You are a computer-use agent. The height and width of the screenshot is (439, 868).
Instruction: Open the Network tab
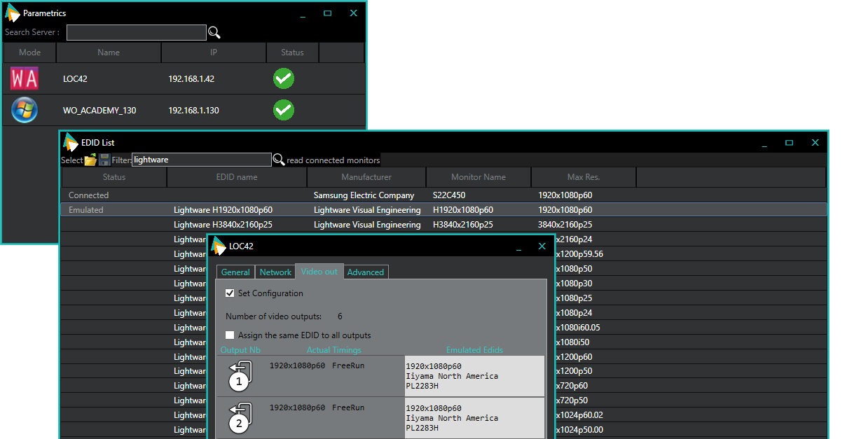[x=275, y=272]
